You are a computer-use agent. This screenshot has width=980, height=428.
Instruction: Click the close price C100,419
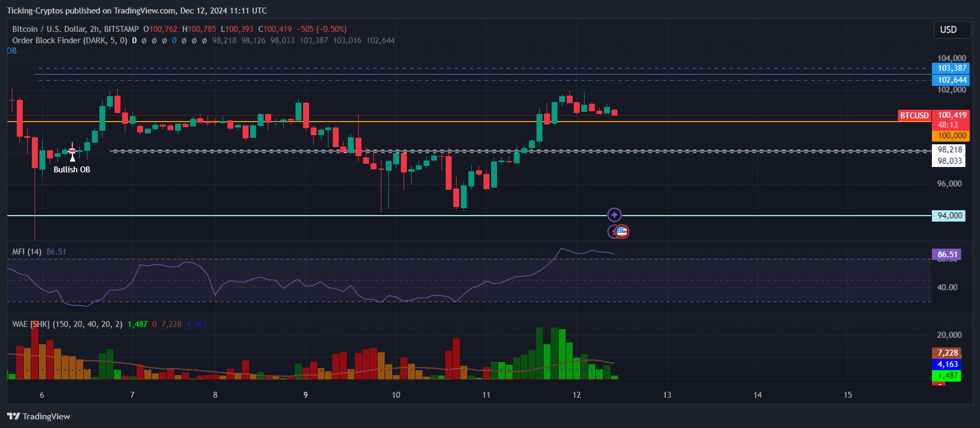[x=275, y=29]
